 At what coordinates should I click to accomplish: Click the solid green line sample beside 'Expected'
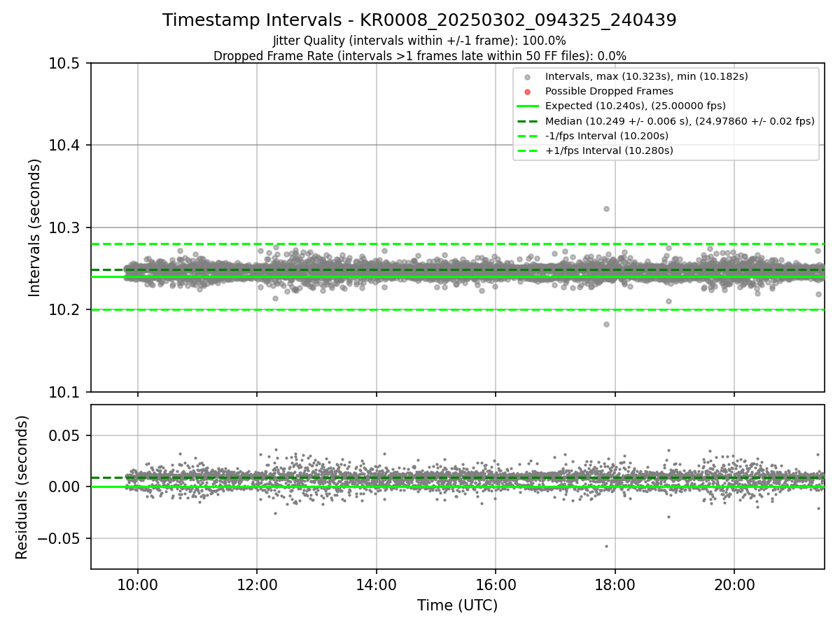coord(528,106)
